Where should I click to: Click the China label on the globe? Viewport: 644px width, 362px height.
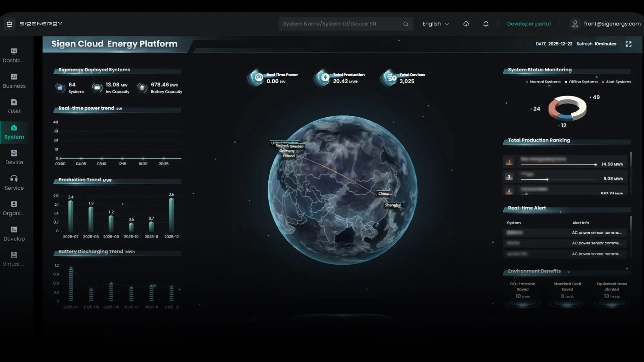(x=383, y=193)
